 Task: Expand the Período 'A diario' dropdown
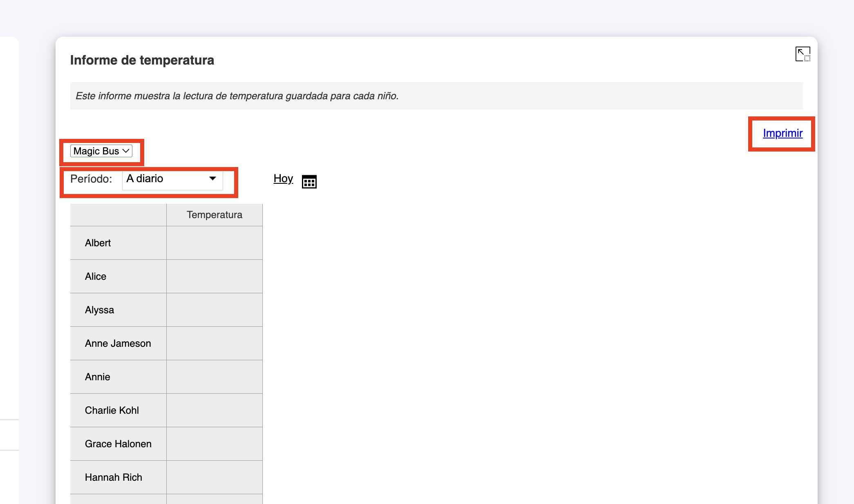click(x=172, y=179)
